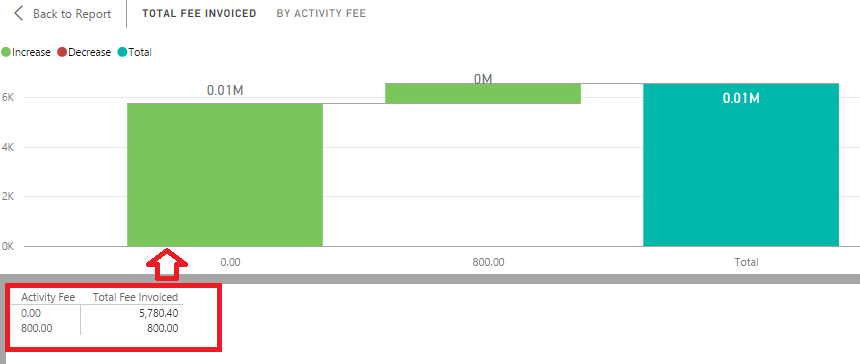Switch to TOTAL FEE INVOICED tab
The width and height of the screenshot is (860, 364).
[x=199, y=14]
